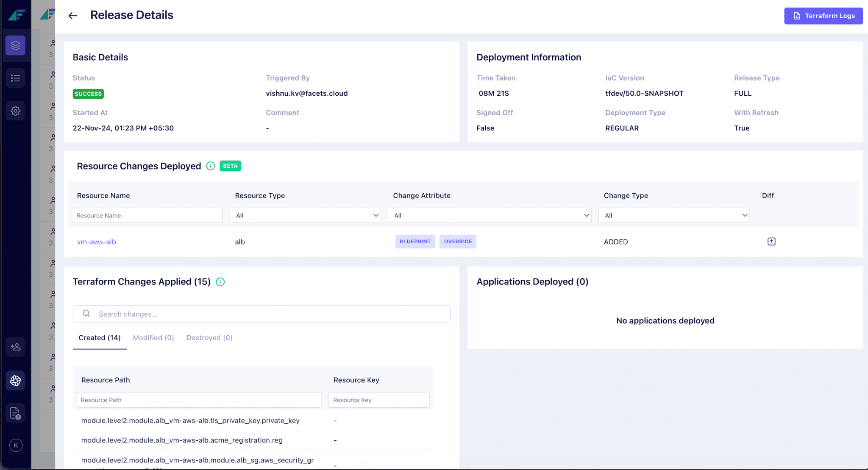Open the list view sidebar icon
This screenshot has height=470, width=868.
point(16,78)
